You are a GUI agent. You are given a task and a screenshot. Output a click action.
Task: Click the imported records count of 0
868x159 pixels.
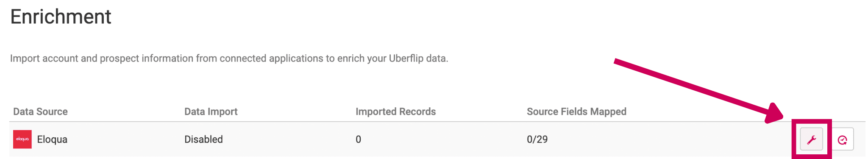pyautogui.click(x=359, y=139)
